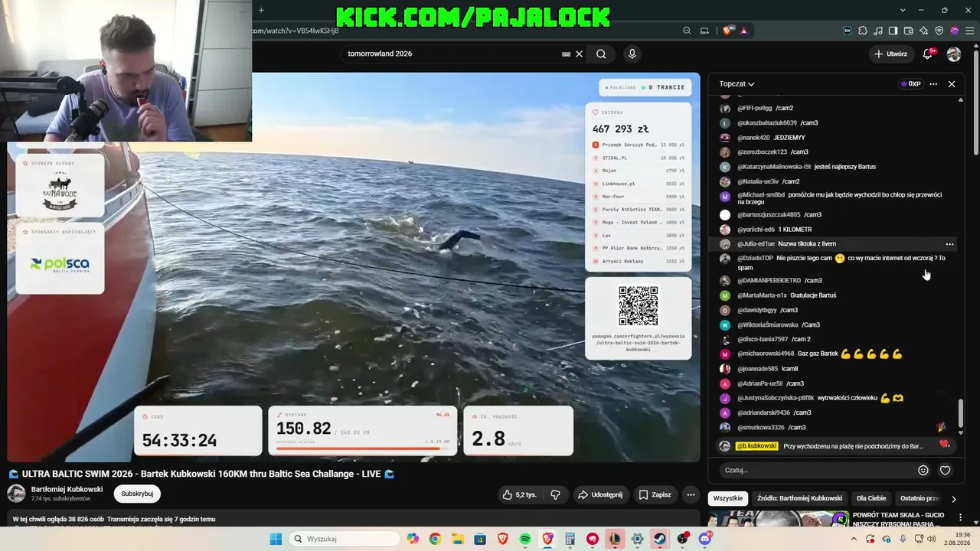Open the on-screen keyboard icon in search box

click(566, 54)
